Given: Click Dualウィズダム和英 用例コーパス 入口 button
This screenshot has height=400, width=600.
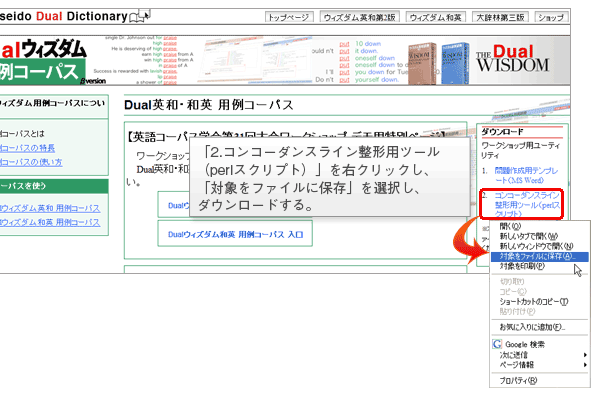Looking at the screenshot, I should point(235,234).
